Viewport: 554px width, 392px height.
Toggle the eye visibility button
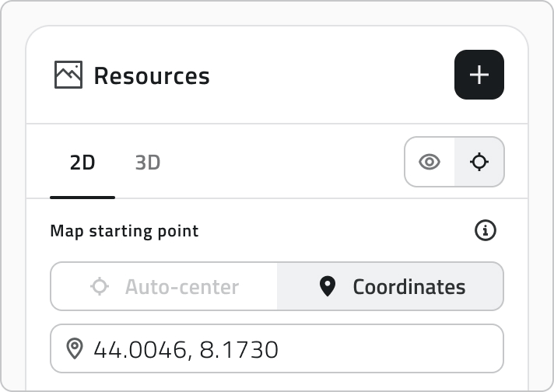pos(430,162)
